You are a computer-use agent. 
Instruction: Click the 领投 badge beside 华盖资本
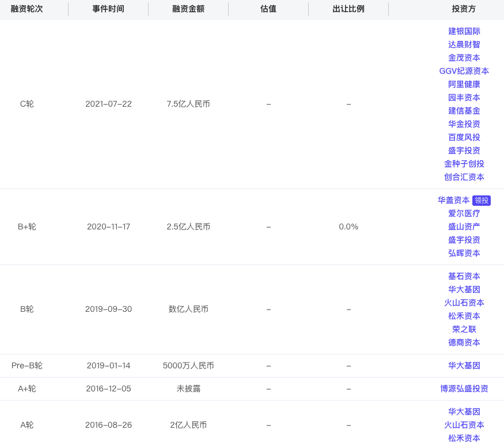coord(482,201)
